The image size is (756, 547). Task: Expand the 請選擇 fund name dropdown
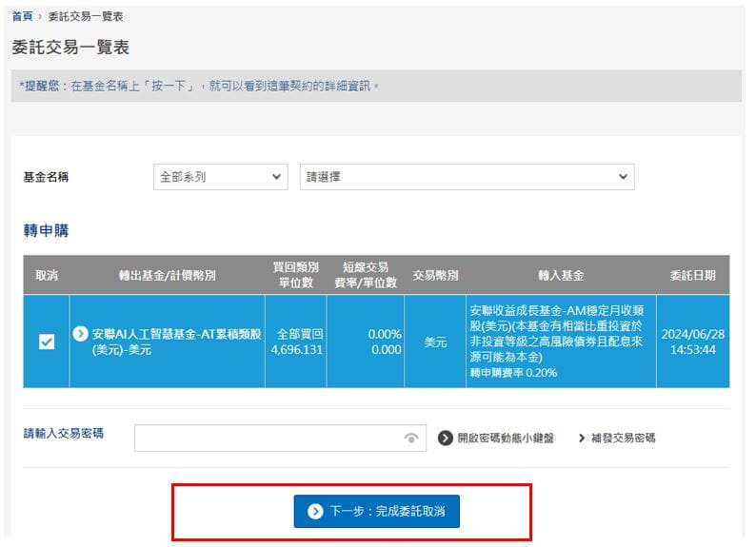coord(467,177)
